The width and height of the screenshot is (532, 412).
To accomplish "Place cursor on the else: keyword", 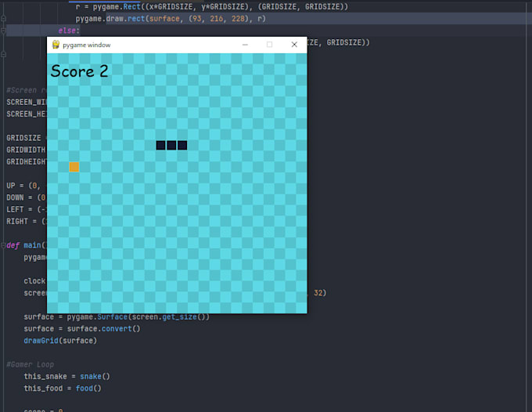I will point(68,30).
